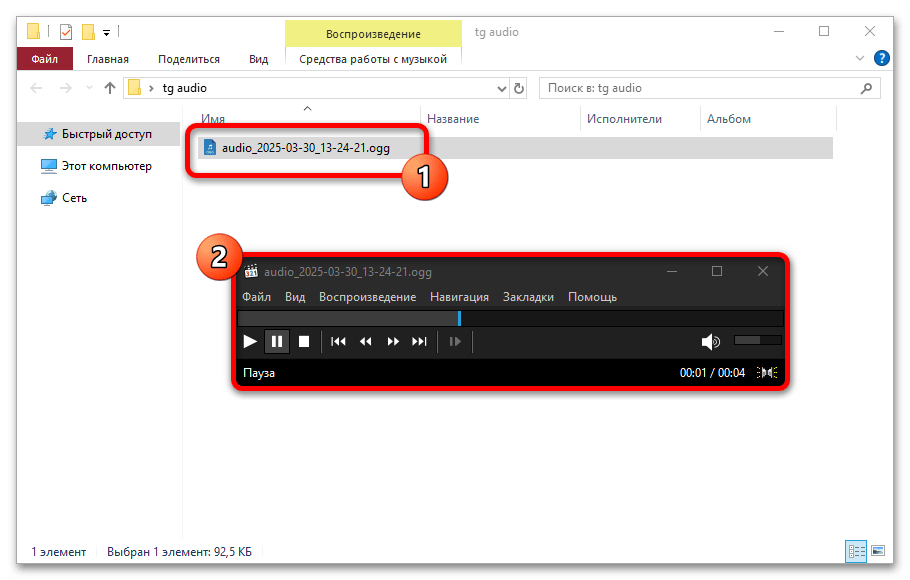The image size is (910, 580).
Task: Open Explorer help with question mark icon
Action: (x=882, y=58)
